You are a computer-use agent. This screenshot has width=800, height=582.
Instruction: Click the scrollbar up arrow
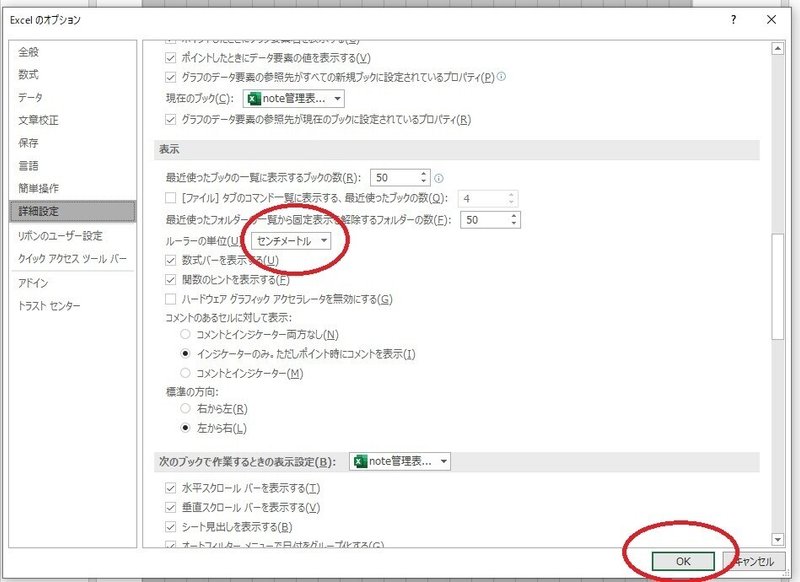(x=778, y=49)
